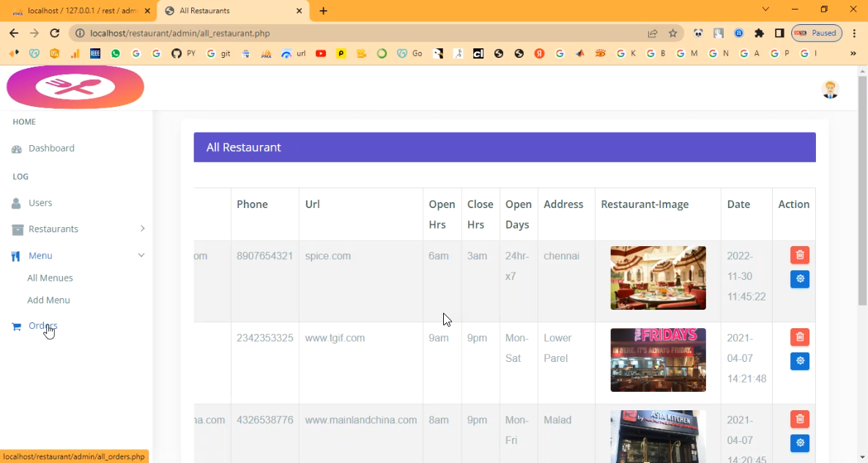The height and width of the screenshot is (463, 868).
Task: Click red delete icon for www.tgif.com
Action: click(799, 337)
